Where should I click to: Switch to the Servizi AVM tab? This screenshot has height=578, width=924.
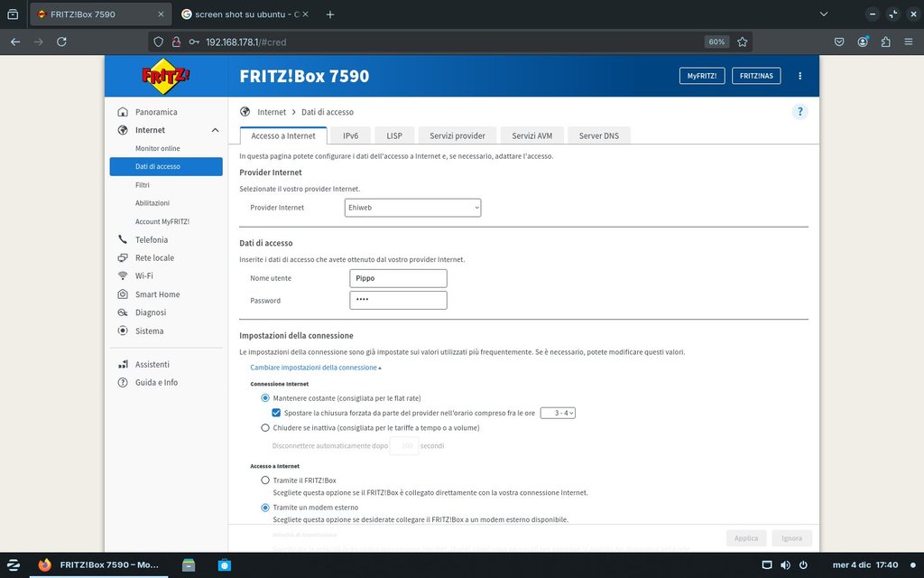[x=532, y=135]
